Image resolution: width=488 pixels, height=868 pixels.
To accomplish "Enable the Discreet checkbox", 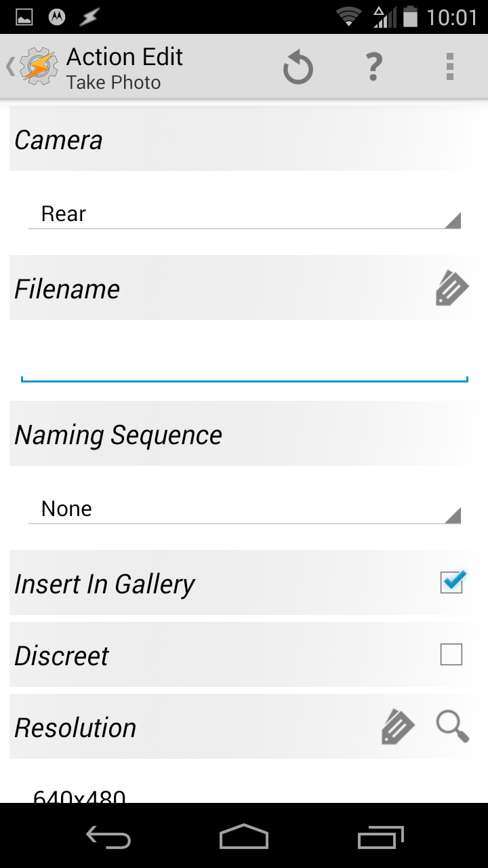I will 451,654.
